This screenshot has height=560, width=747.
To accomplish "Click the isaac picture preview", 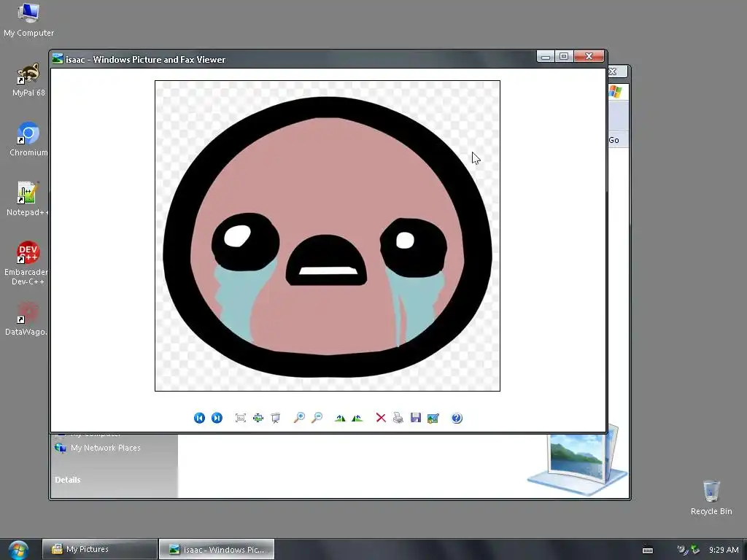I will point(328,236).
